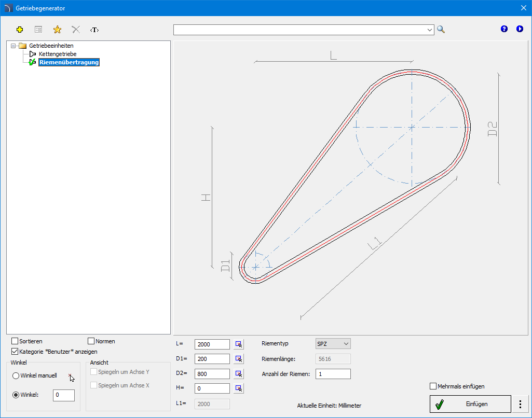Toggle the Normen checkbox
Screen dimensions: 532x418
[91, 341]
